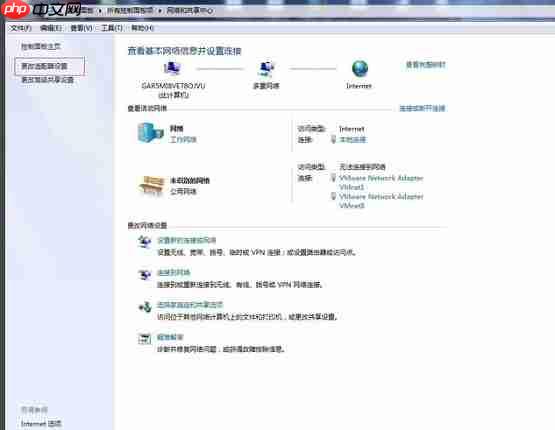The width and height of the screenshot is (555, 430).
Task: Open 更改高级共享设置 in the sidebar
Action: [47, 80]
